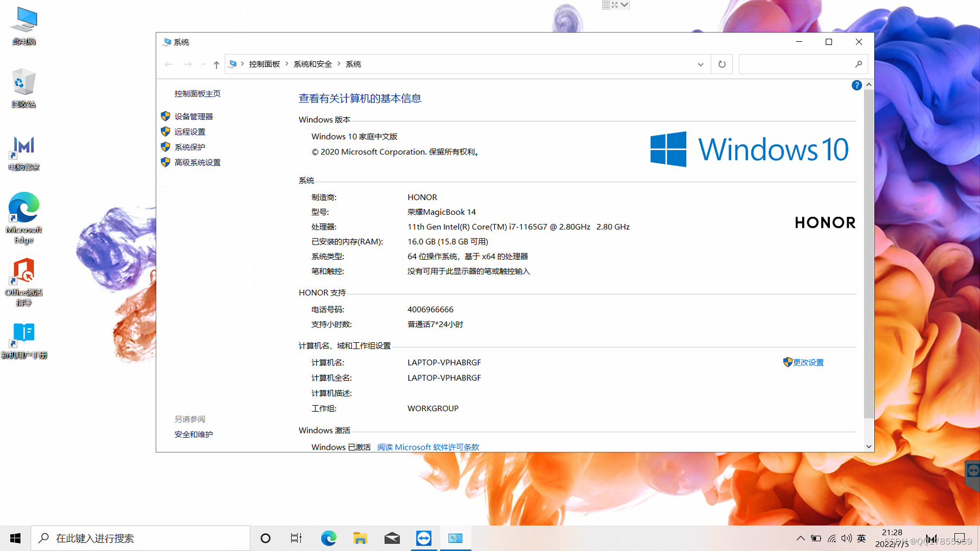Select 系统 in the breadcrumb path
Screen dimensions: 980x551
(x=353, y=64)
